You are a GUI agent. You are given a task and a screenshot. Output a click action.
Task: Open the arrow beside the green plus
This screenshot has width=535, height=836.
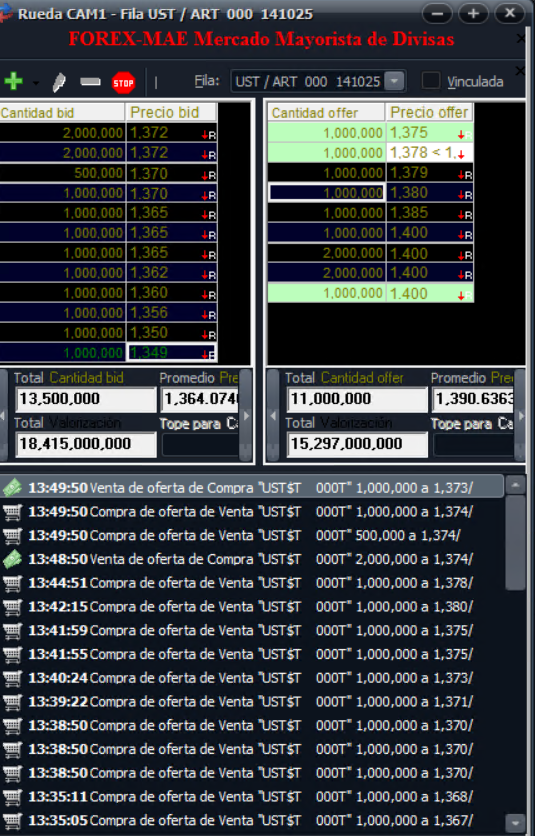tap(35, 83)
